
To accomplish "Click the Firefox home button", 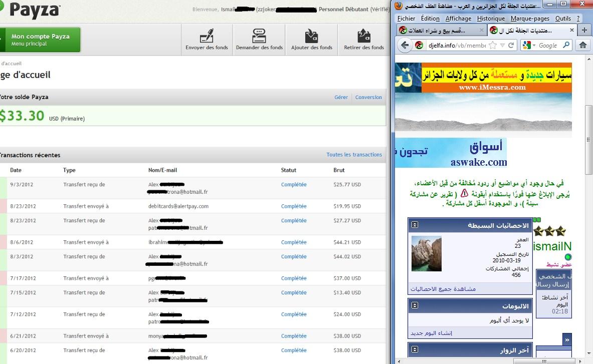I will [x=583, y=45].
